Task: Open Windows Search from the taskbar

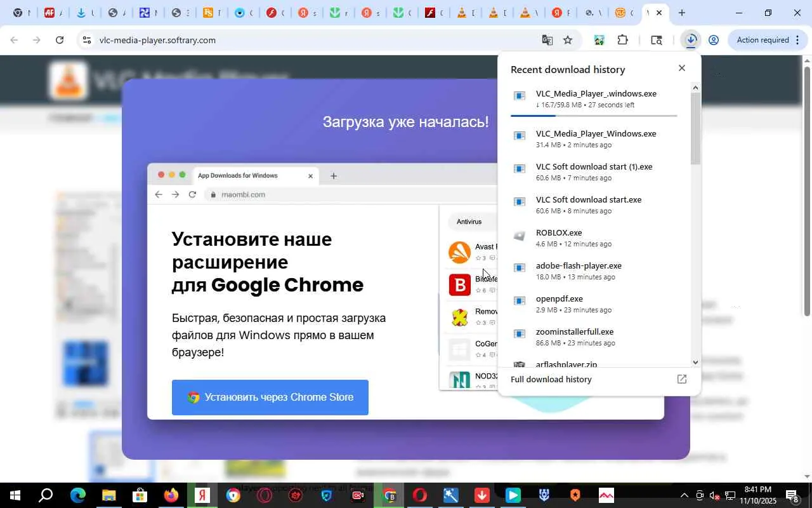Action: click(46, 495)
